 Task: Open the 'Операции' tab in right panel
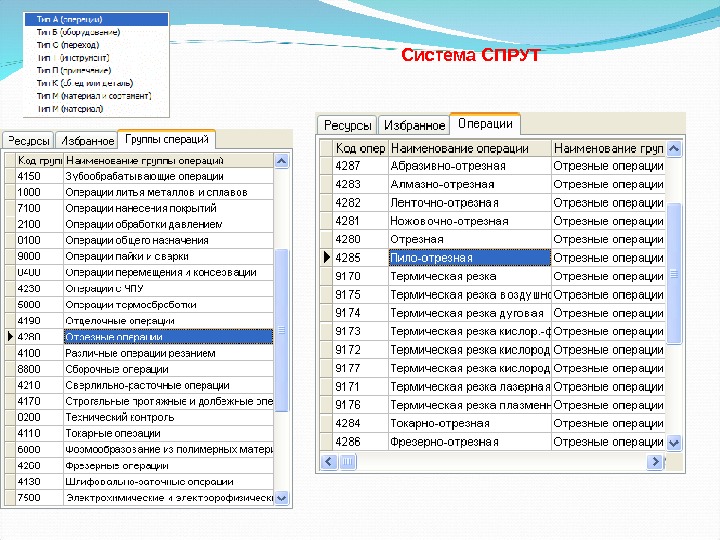click(485, 124)
